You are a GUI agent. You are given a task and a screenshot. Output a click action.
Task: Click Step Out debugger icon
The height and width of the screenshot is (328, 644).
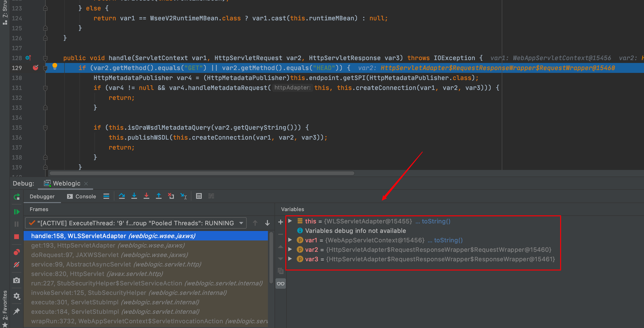[159, 196]
